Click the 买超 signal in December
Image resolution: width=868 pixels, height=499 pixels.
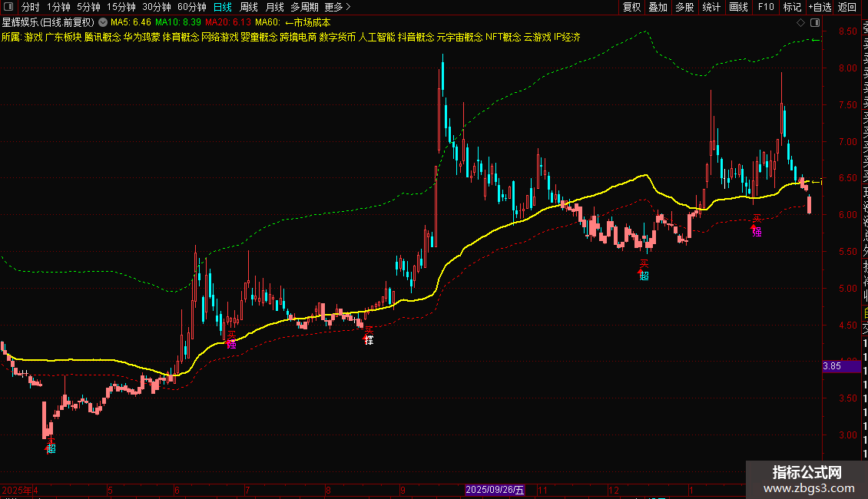pyautogui.click(x=644, y=270)
